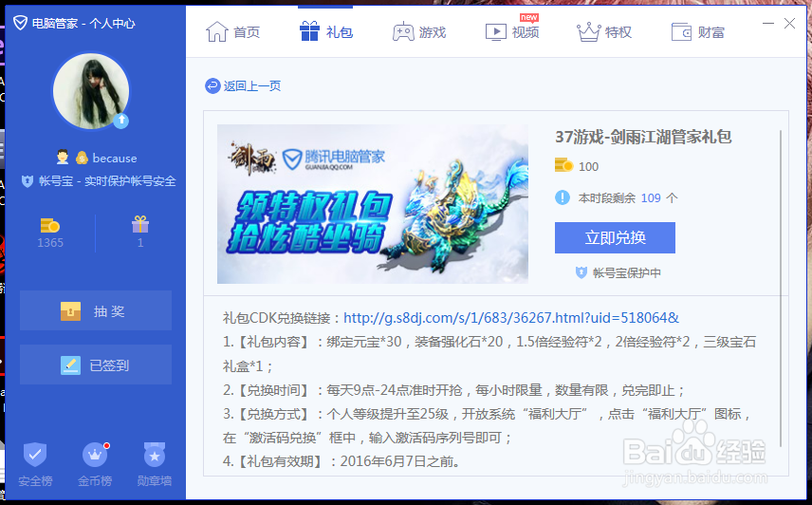
Task: Open the 游戏 games tab
Action: pyautogui.click(x=419, y=32)
